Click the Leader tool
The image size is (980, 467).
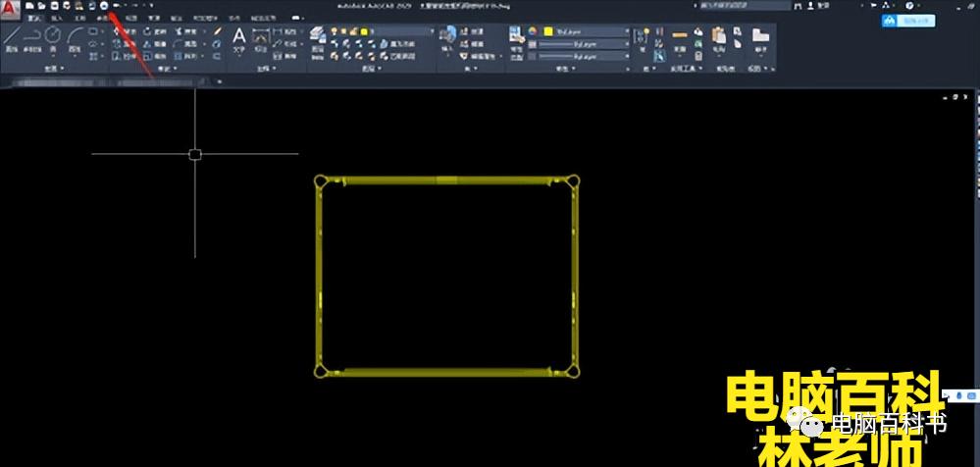coord(284,44)
